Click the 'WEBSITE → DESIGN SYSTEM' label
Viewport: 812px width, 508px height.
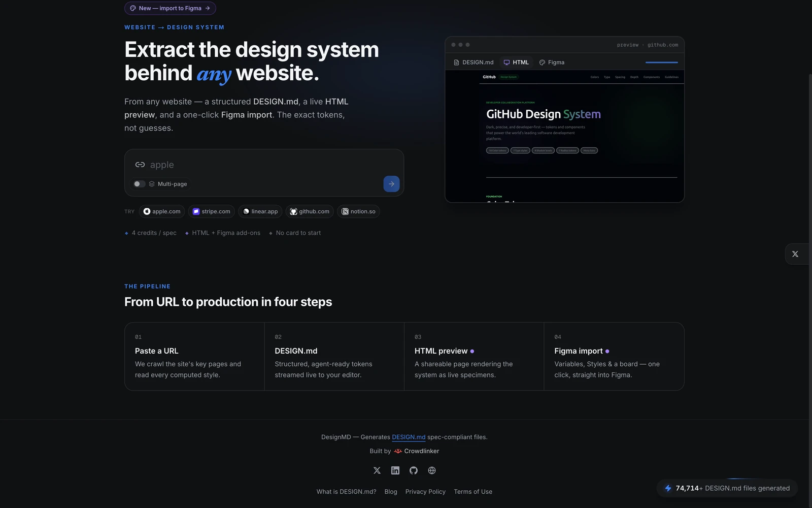pyautogui.click(x=174, y=27)
